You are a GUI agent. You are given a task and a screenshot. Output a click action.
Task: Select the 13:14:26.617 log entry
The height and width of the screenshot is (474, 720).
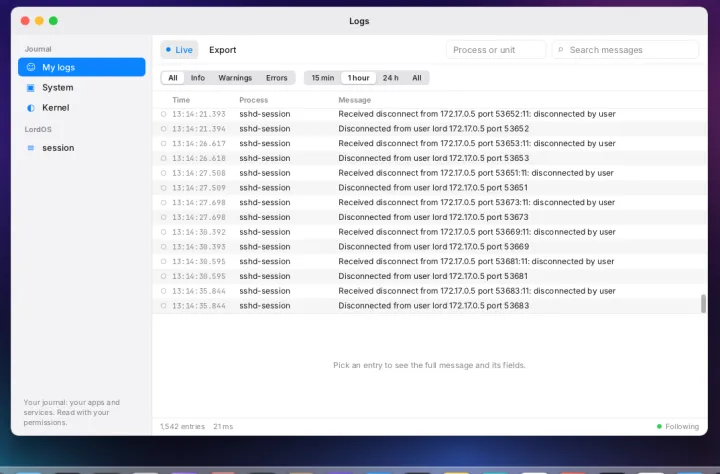(429, 143)
